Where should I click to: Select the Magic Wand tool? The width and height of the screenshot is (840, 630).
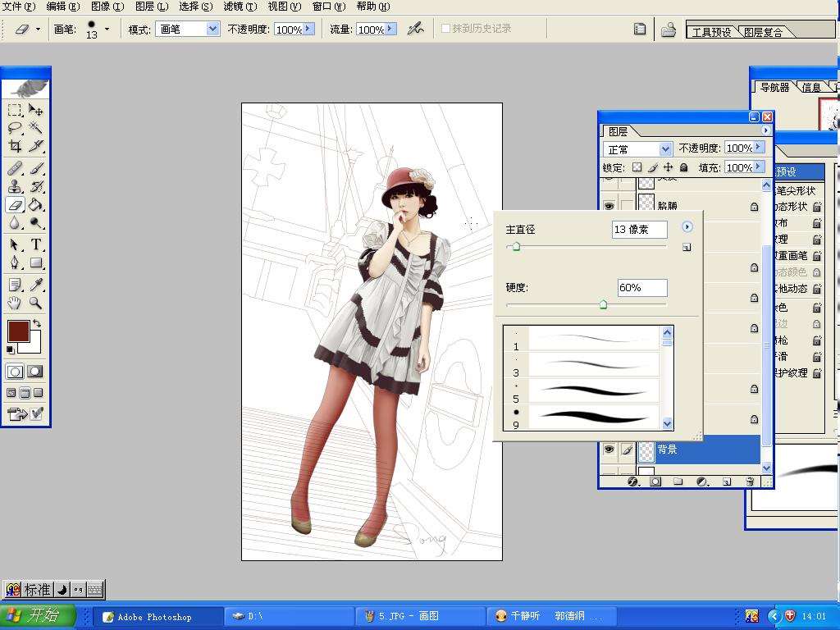tap(36, 128)
